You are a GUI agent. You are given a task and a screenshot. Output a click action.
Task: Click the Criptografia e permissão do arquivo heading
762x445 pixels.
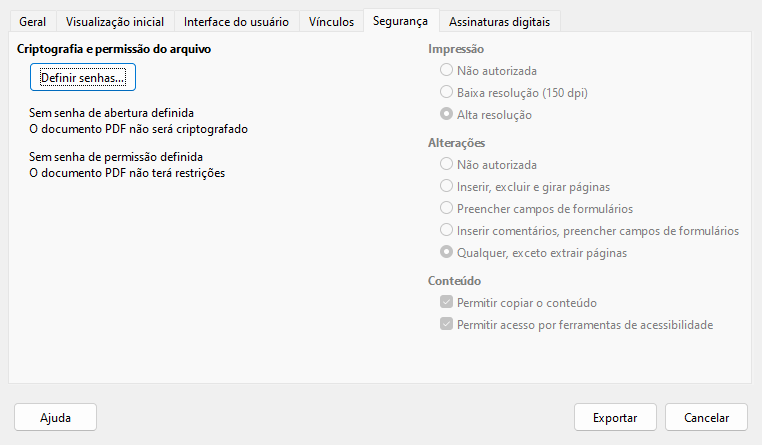point(114,49)
